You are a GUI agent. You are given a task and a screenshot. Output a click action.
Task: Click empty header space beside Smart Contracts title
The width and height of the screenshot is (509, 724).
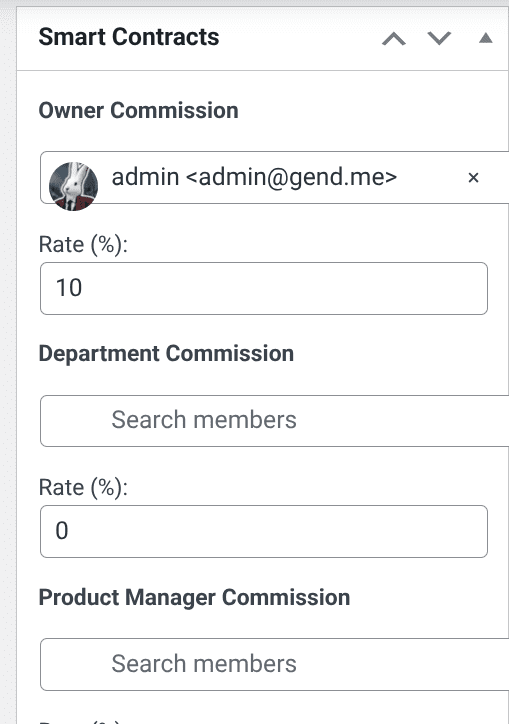[300, 39]
